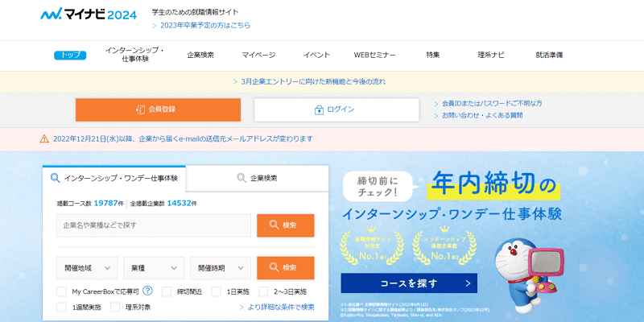Open the 業種 dropdown

154,268
